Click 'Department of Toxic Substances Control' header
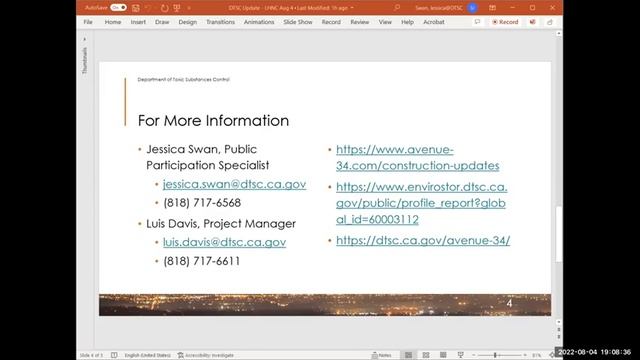 (183, 80)
